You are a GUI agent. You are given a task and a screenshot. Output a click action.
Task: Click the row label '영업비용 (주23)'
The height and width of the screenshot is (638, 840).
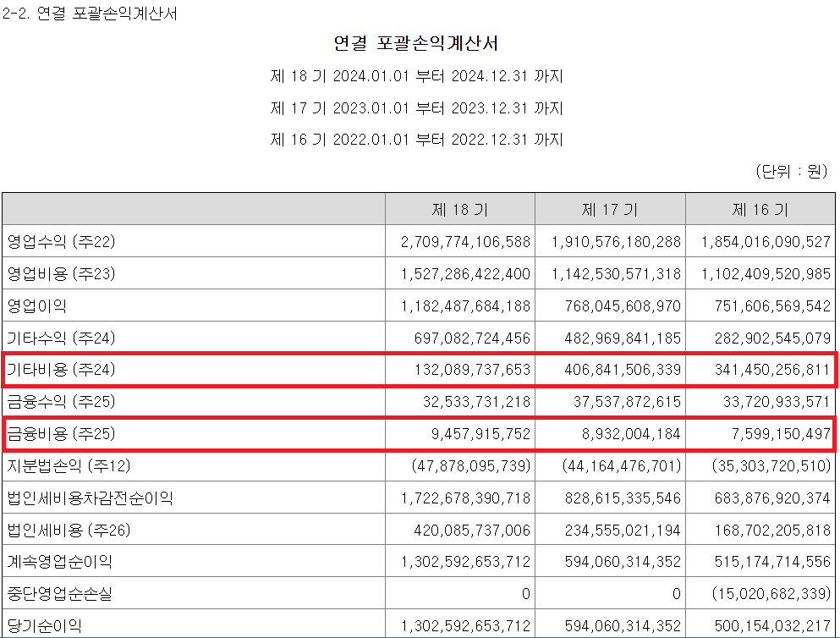coord(61,274)
